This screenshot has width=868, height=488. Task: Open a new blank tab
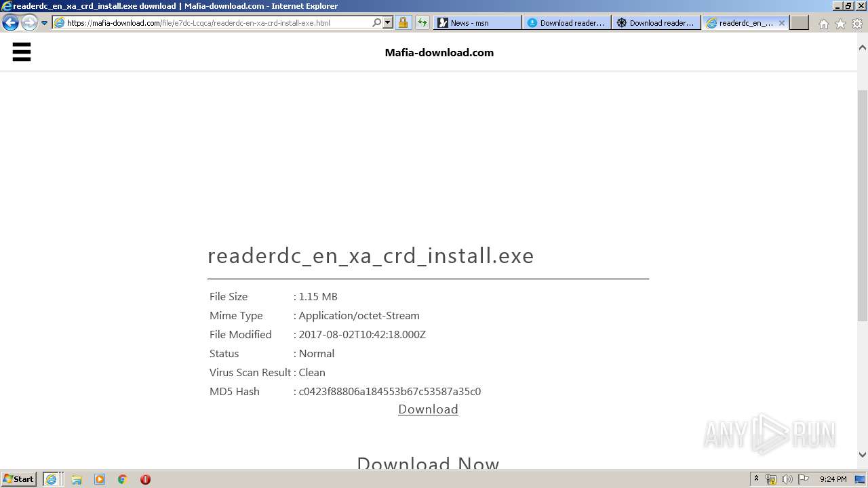pyautogui.click(x=800, y=22)
